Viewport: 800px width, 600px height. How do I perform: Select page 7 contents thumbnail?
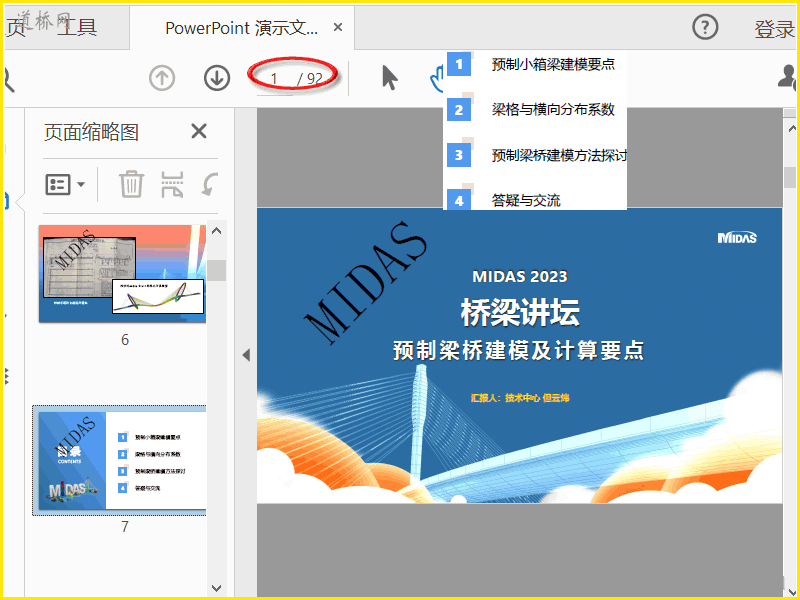coord(120,460)
